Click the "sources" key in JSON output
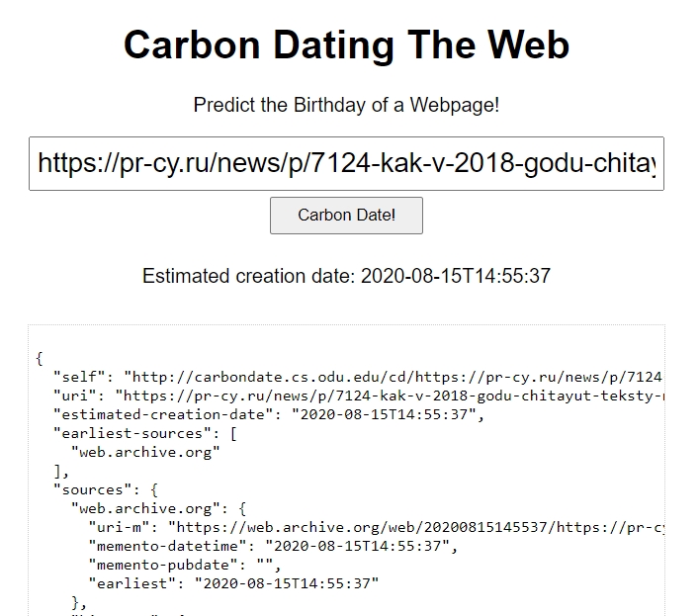700x616 pixels. [x=91, y=489]
